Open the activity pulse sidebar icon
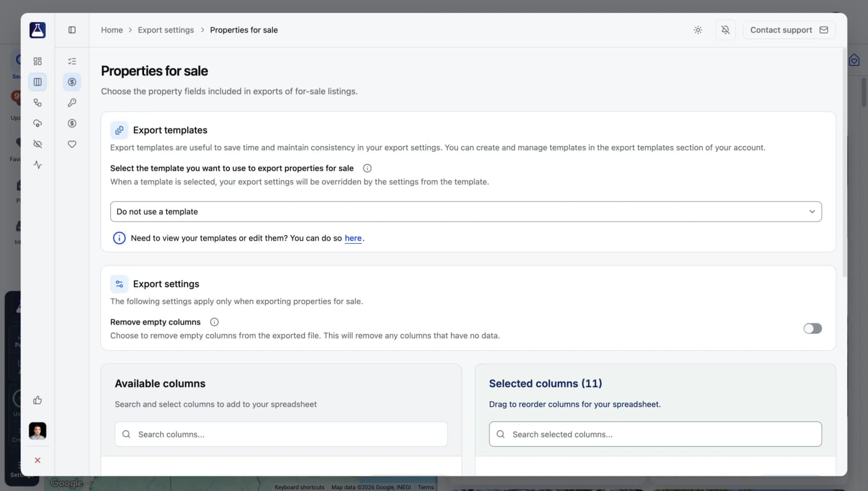 point(37,165)
